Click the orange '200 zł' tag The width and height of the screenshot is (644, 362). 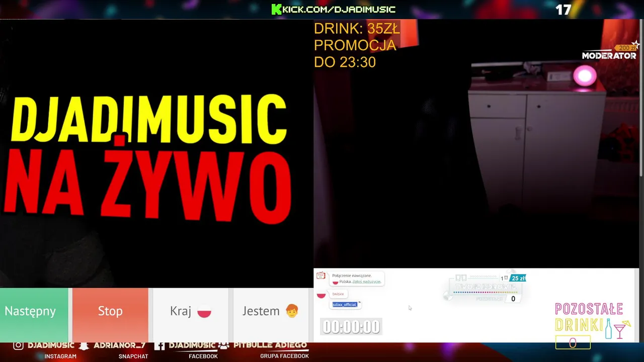[x=624, y=48]
